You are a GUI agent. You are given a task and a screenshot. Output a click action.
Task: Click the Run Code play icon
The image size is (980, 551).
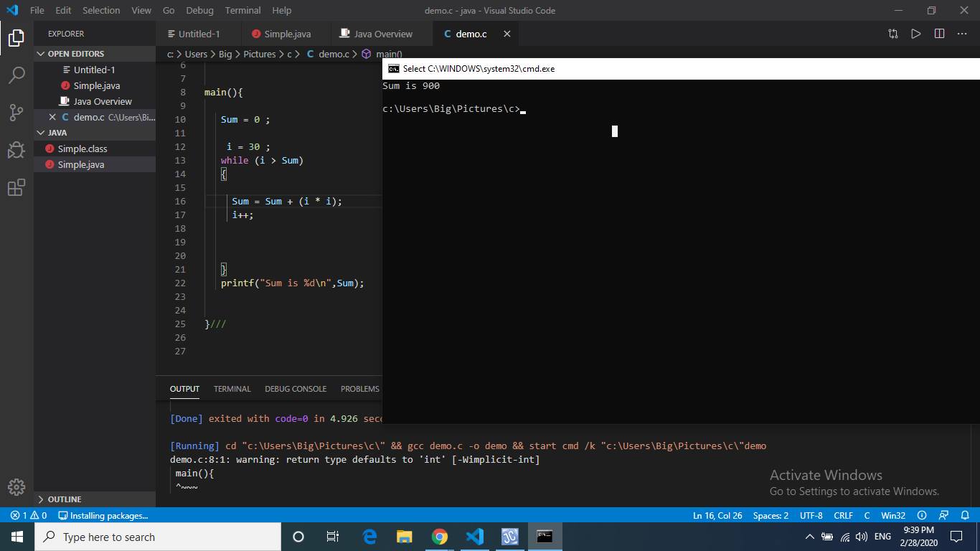pos(915,34)
